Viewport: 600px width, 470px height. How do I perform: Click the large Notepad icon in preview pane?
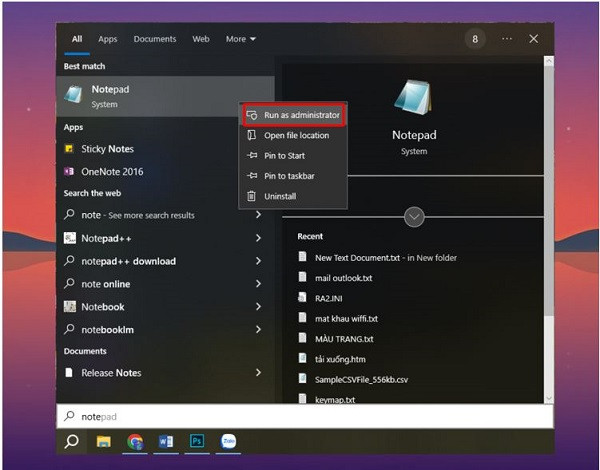413,98
